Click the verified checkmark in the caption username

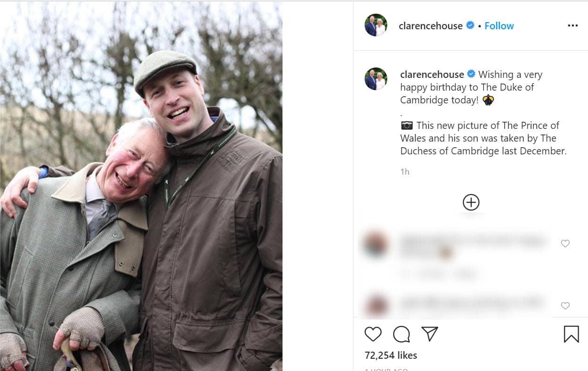470,74
